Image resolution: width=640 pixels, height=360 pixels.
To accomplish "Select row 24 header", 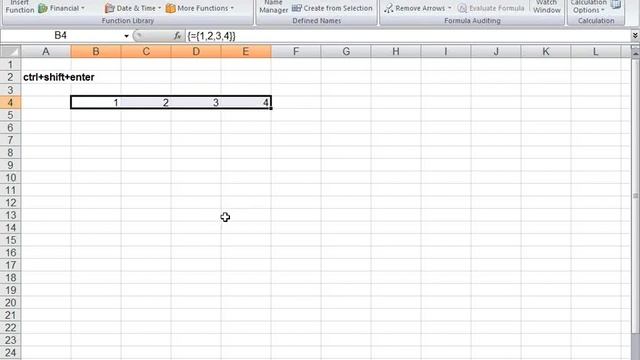I will coord(11,353).
